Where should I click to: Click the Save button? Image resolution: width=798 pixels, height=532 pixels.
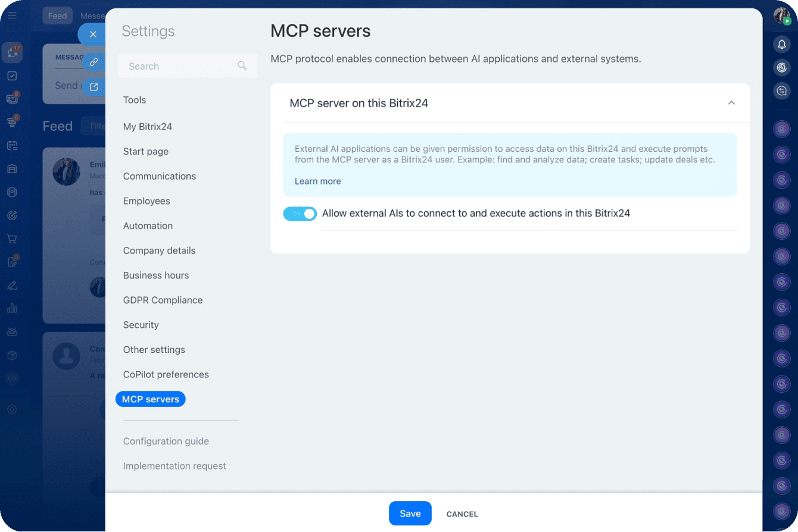410,514
